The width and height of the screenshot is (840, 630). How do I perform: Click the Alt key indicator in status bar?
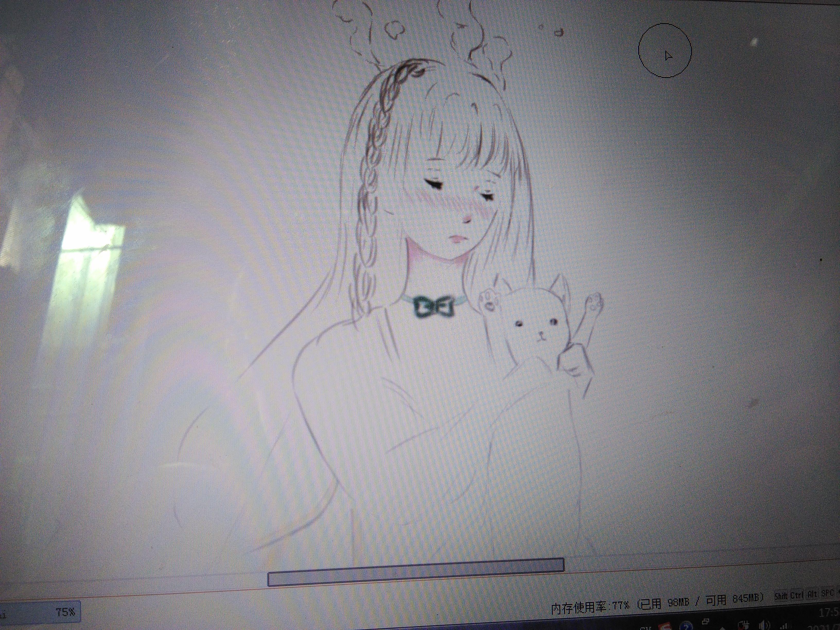(812, 594)
